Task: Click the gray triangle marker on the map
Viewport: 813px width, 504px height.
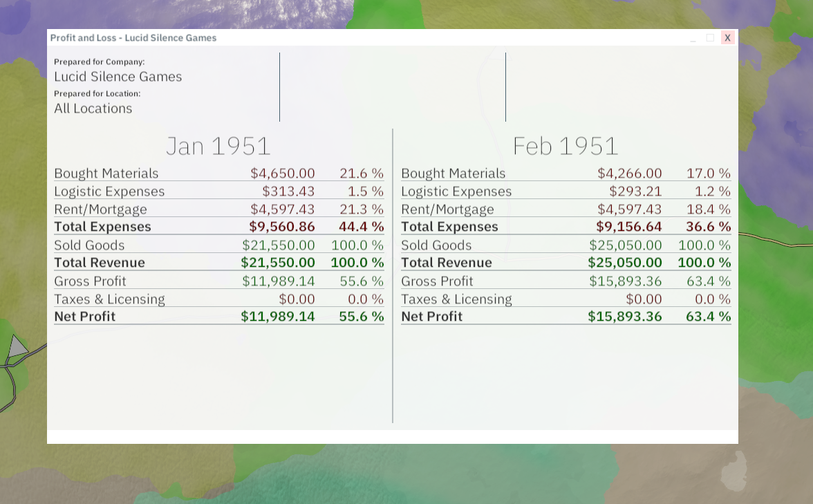Action: coord(17,346)
